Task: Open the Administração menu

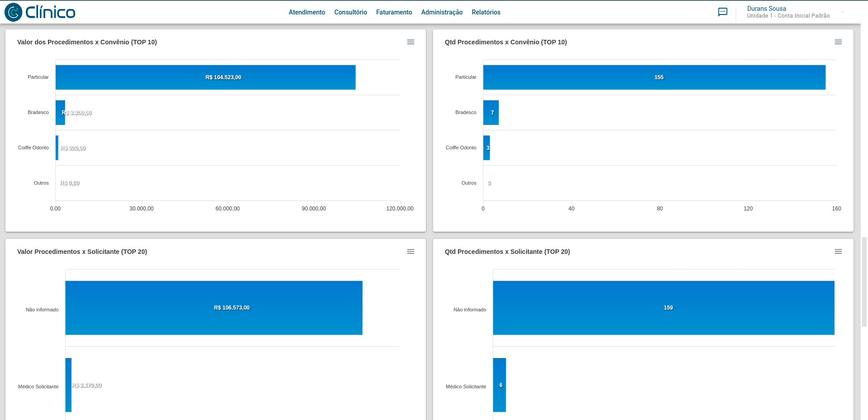Action: pos(442,12)
